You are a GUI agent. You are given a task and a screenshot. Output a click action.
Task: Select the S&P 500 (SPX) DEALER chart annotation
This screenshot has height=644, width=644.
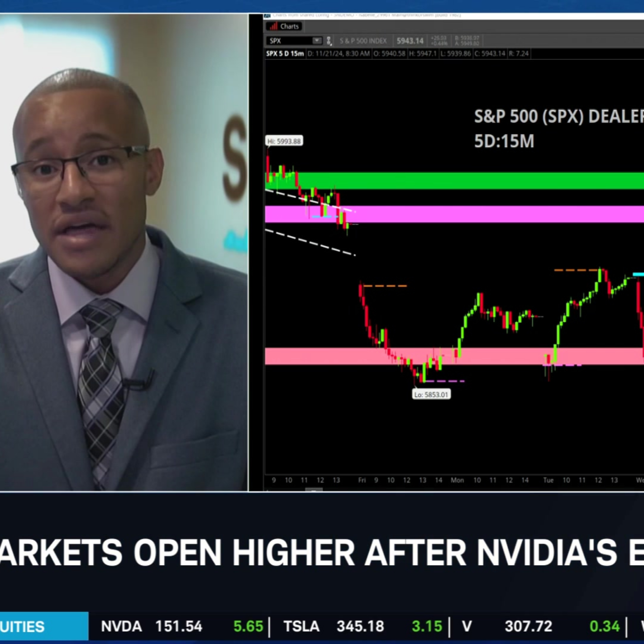[559, 117]
